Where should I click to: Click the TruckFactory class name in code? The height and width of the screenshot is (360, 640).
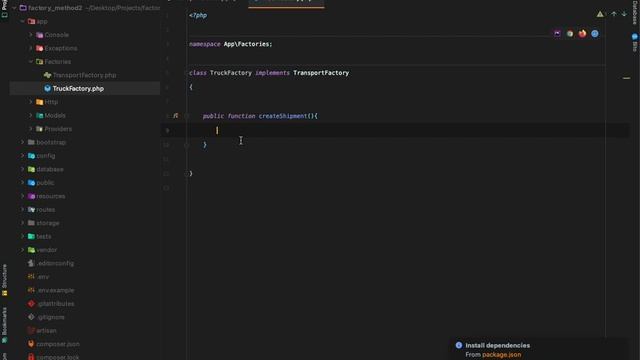tap(231, 73)
